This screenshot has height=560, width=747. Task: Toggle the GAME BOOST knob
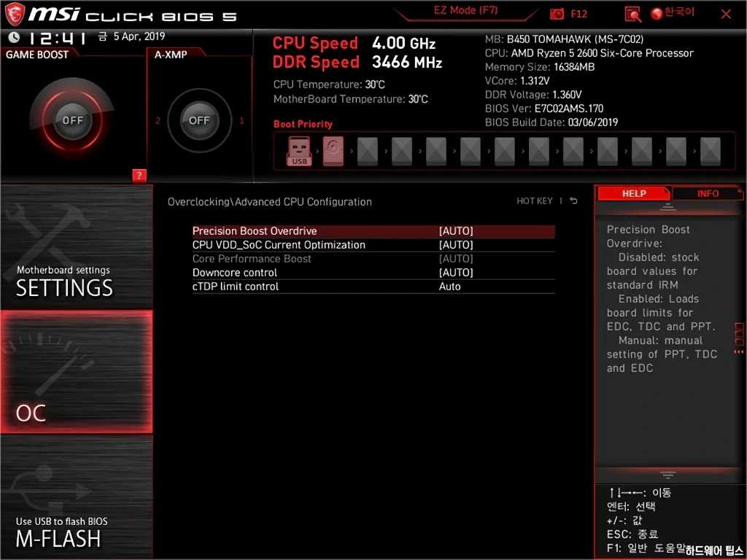pos(72,120)
